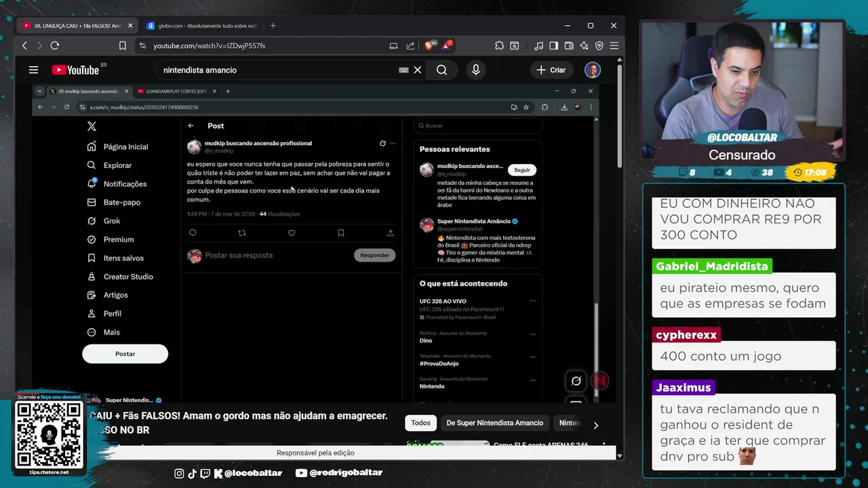This screenshot has width=868, height=488.
Task: Open Leo AI sparkle assistant
Action: 584,45
